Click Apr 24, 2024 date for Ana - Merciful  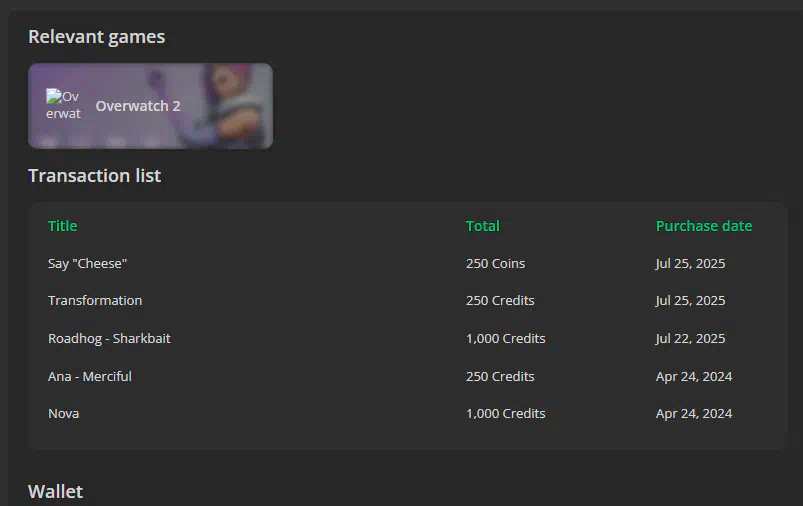tap(694, 376)
